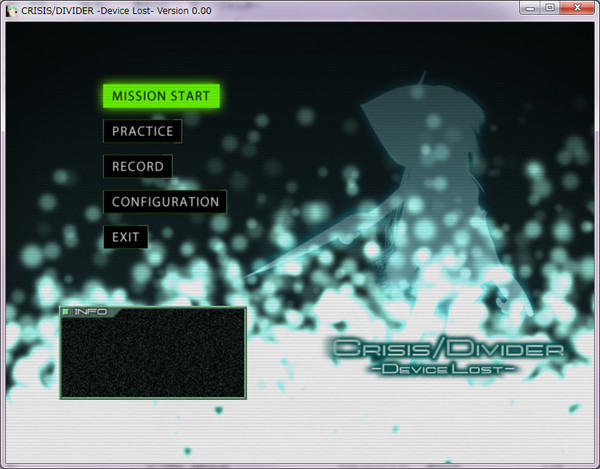Close the game window with X
This screenshot has height=469, width=600.
pos(577,8)
